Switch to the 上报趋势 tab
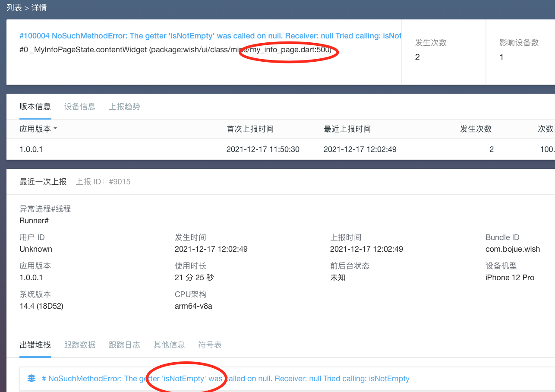This screenshot has height=392, width=555. (x=125, y=107)
